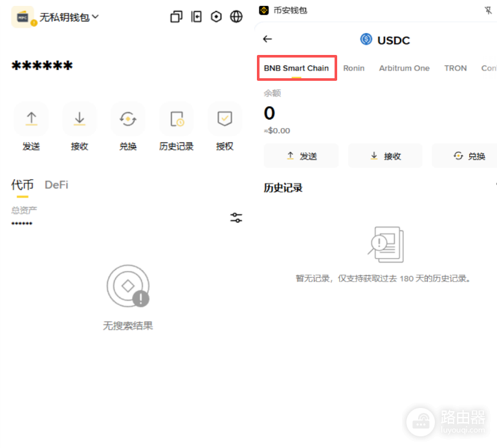The height and width of the screenshot is (448, 497).
Task: Open the hexagon settings icon
Action: coord(216,17)
